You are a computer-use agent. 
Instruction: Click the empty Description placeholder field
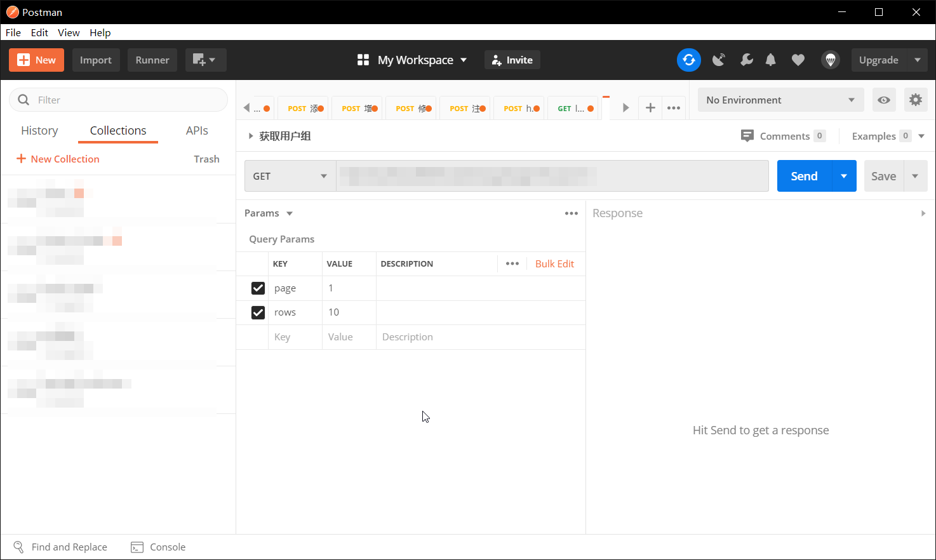pyautogui.click(x=481, y=337)
